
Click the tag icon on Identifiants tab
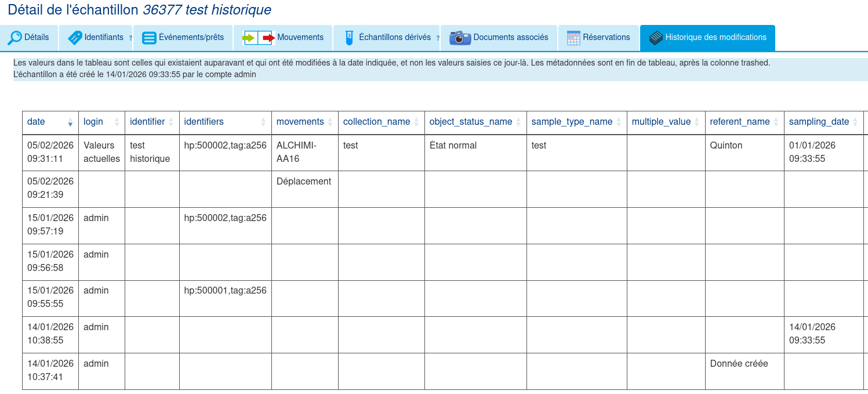click(x=75, y=38)
